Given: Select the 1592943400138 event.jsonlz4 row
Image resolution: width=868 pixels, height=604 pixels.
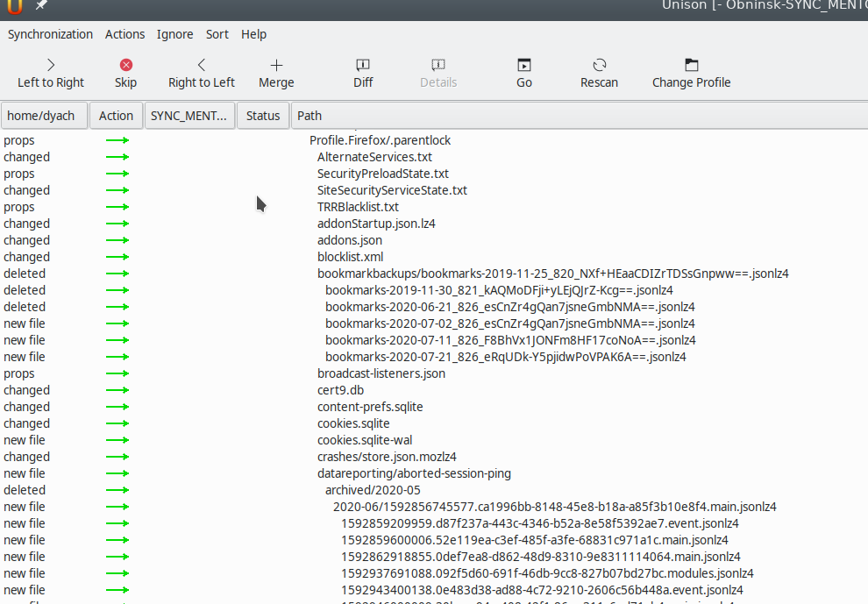Looking at the screenshot, I should pyautogui.click(x=434, y=590).
